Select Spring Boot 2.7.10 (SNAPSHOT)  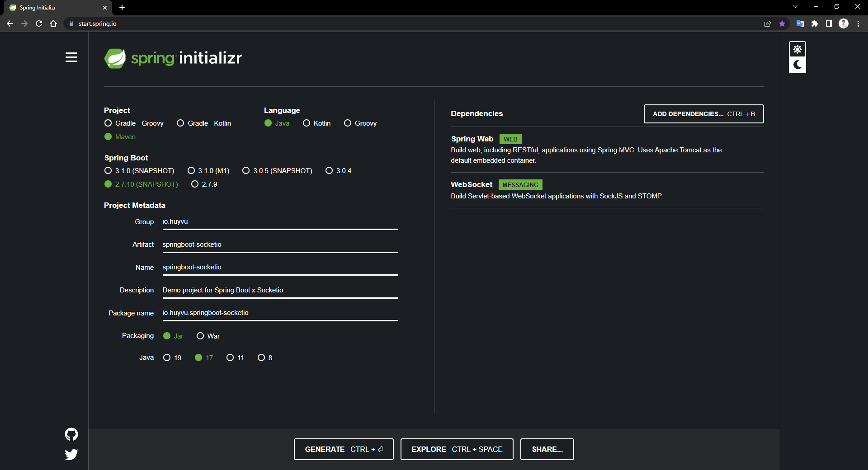click(x=141, y=184)
